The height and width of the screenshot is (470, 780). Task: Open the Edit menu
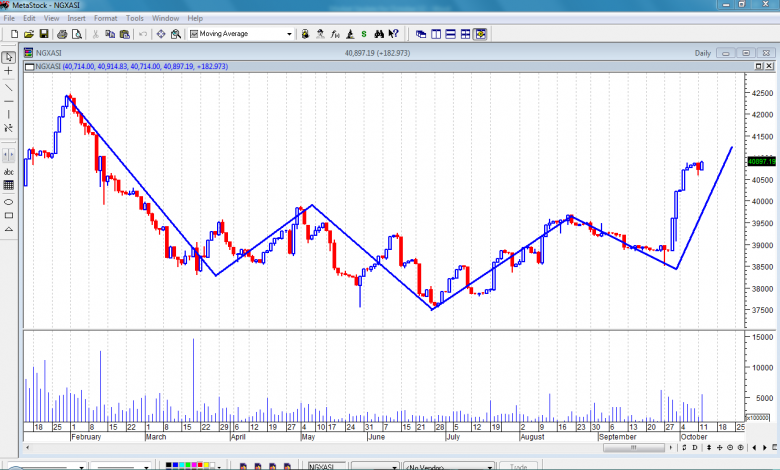[29, 18]
